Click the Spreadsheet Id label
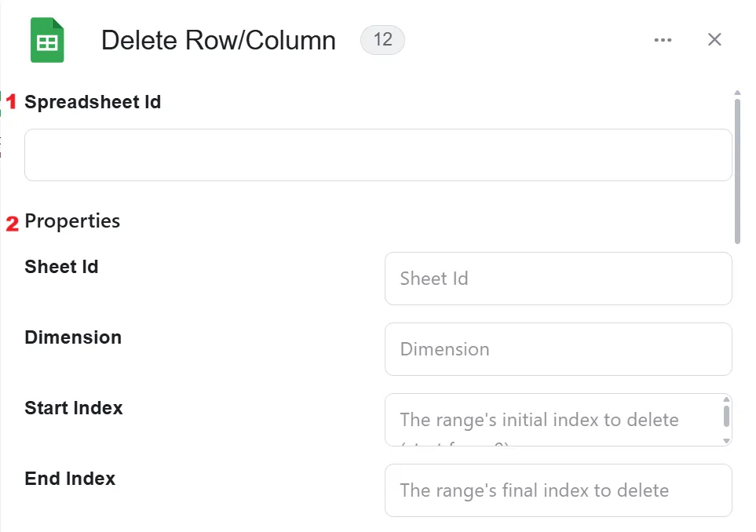The height and width of the screenshot is (532, 756). [x=93, y=102]
